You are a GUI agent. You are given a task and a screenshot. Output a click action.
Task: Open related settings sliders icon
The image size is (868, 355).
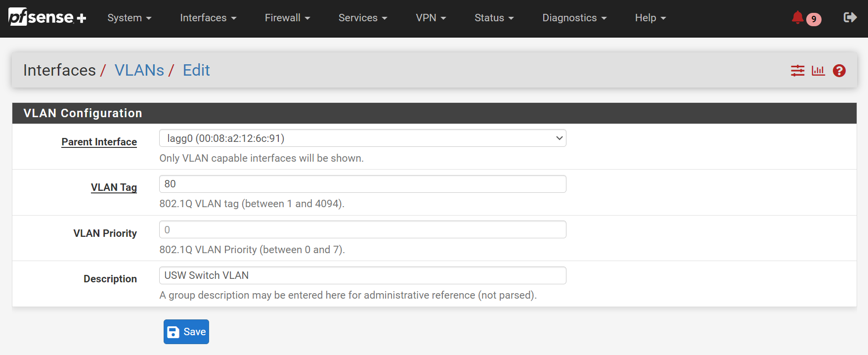click(x=797, y=71)
